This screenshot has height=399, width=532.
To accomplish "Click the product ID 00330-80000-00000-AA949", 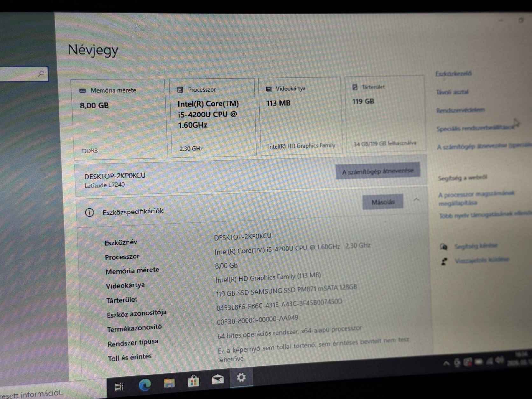I will pos(258,320).
